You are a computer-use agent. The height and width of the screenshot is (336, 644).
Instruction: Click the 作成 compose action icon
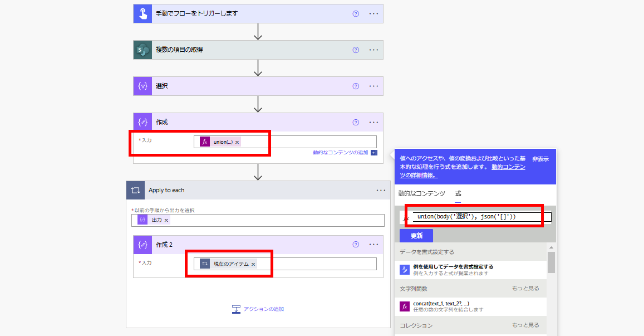[x=142, y=123]
